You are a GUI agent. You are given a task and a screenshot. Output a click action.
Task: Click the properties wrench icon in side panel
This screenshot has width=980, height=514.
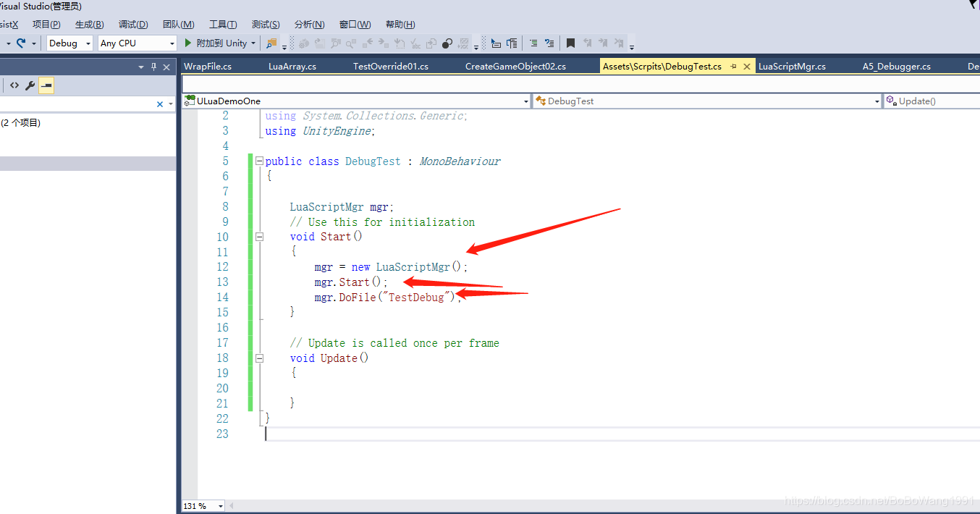pos(30,85)
